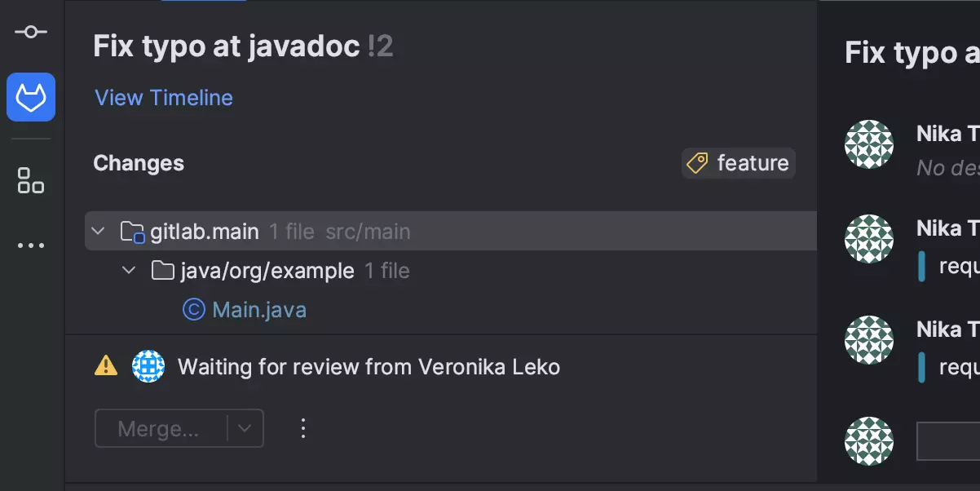The height and width of the screenshot is (491, 980).
Task: Click the first Nika avatar in timeline
Action: click(x=869, y=144)
